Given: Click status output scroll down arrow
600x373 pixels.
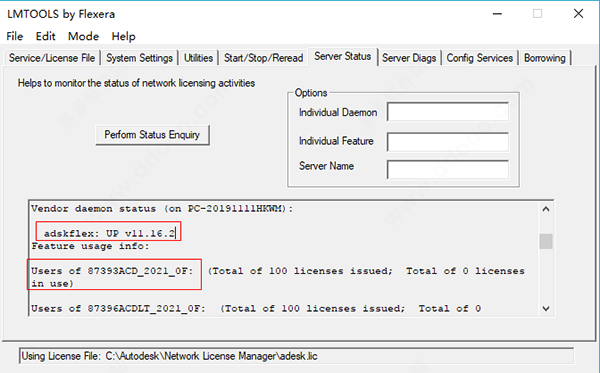Looking at the screenshot, I should [546, 308].
